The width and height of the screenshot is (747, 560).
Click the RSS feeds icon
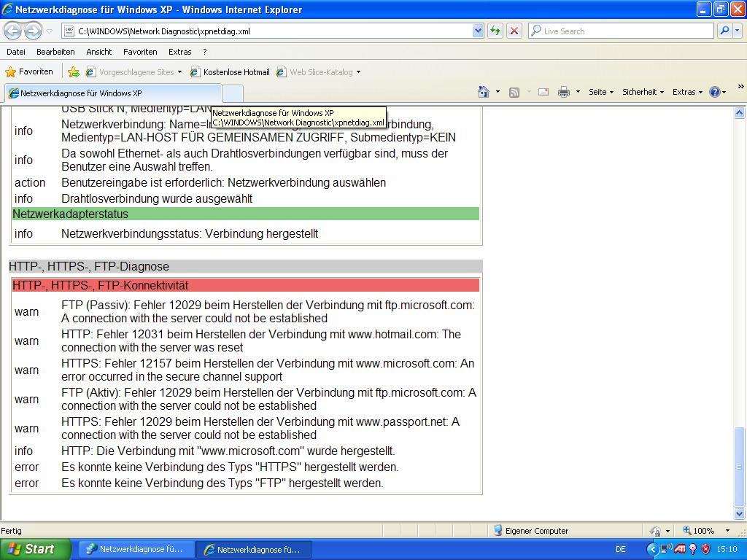(514, 93)
